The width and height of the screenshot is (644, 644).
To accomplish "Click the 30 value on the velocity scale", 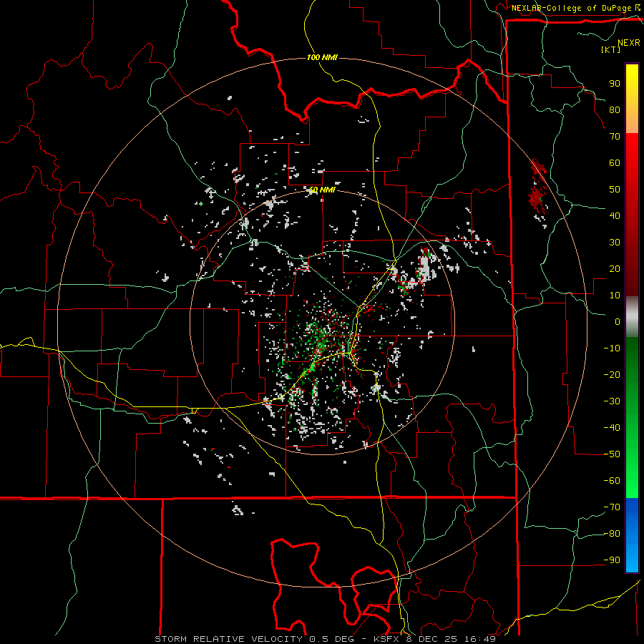I will (x=615, y=243).
